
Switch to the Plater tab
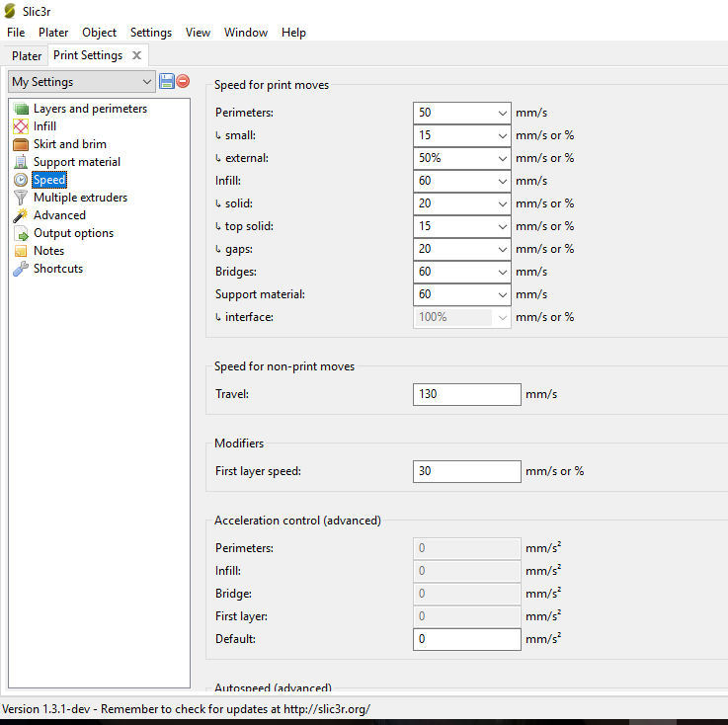(27, 56)
